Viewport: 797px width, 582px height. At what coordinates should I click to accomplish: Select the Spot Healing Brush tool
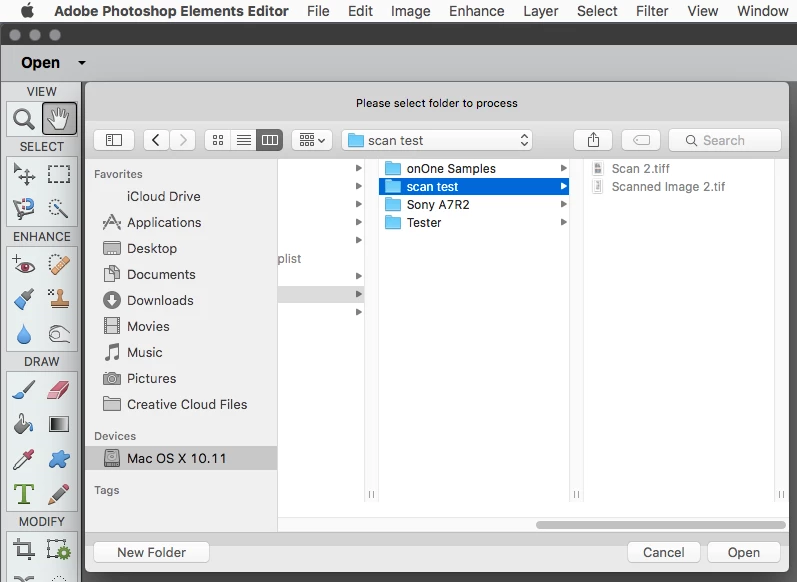coord(59,265)
